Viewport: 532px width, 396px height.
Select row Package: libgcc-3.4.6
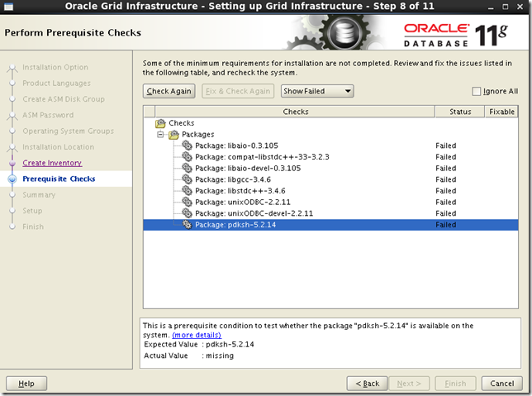click(x=330, y=179)
